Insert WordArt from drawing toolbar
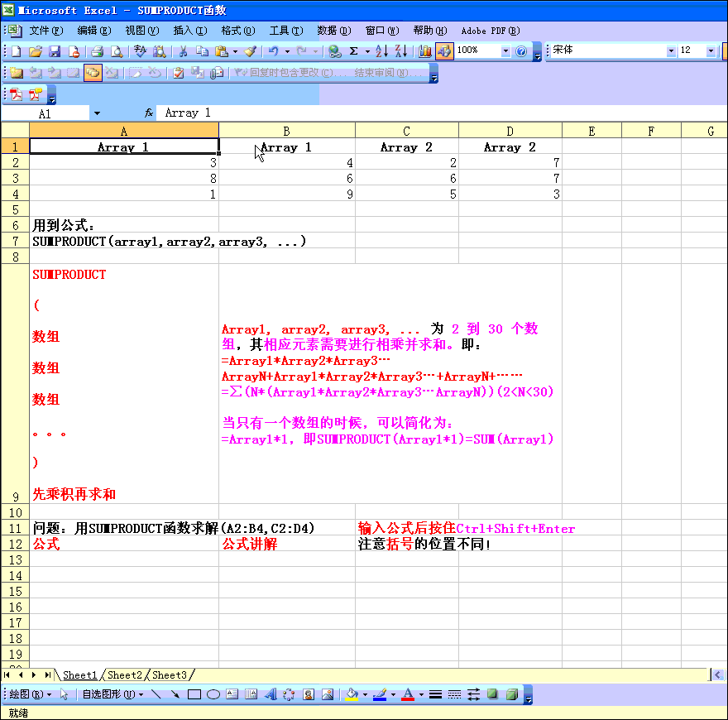Viewport: 728px width, 720px height. pyautogui.click(x=270, y=694)
